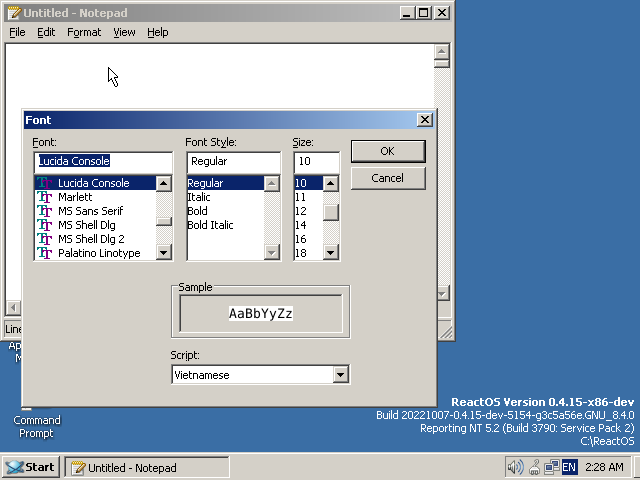
Task: Click the network icon in system tray
Action: pos(552,467)
